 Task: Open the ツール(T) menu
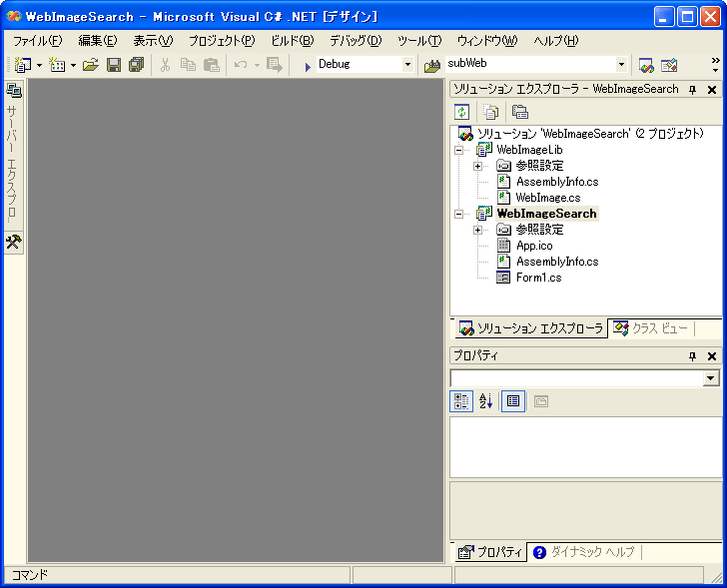pyautogui.click(x=419, y=41)
